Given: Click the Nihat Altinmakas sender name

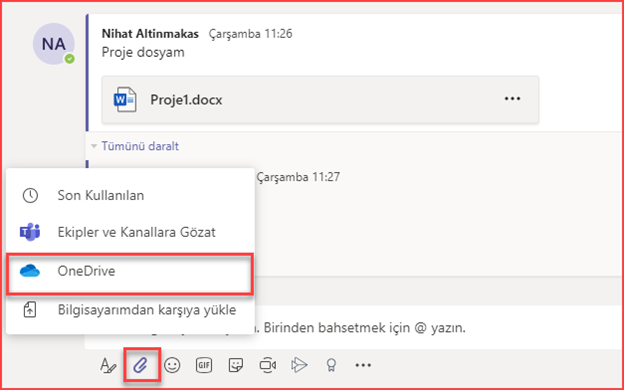Looking at the screenshot, I should point(150,34).
